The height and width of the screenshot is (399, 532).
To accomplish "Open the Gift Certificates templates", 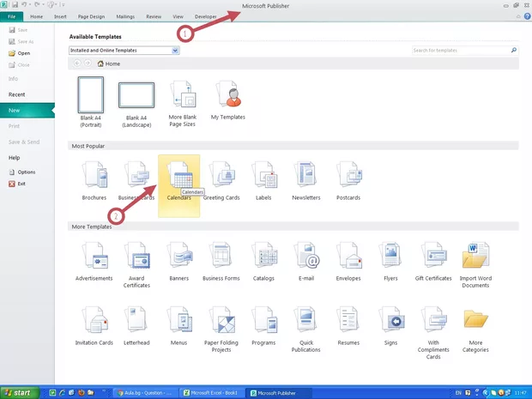I will 432,256.
